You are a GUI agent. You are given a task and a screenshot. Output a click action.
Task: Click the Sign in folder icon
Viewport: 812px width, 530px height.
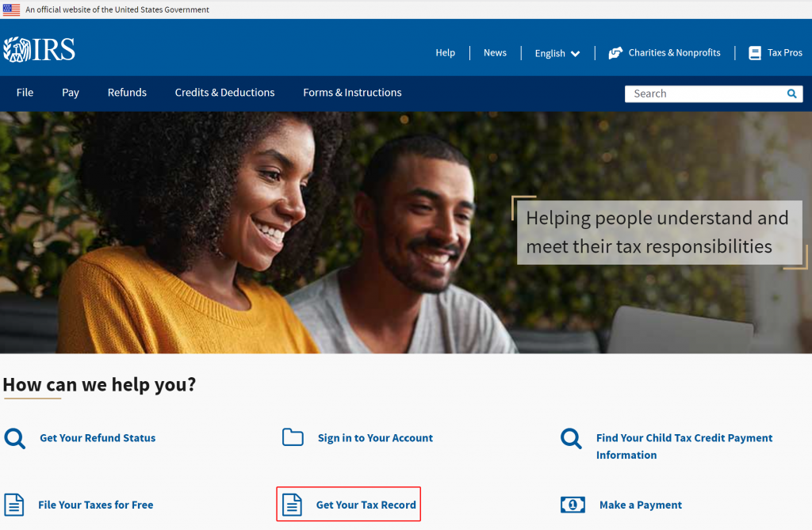coord(293,437)
